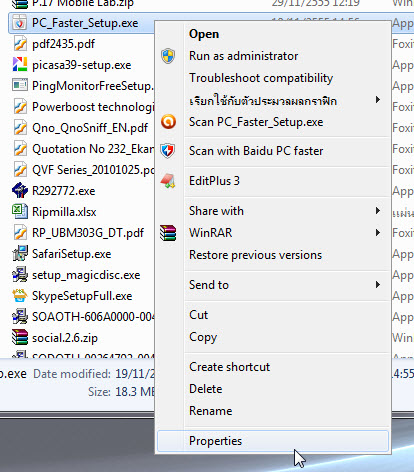
Task: Click the social.2.6.zip archive icon
Action: pyautogui.click(x=20, y=337)
